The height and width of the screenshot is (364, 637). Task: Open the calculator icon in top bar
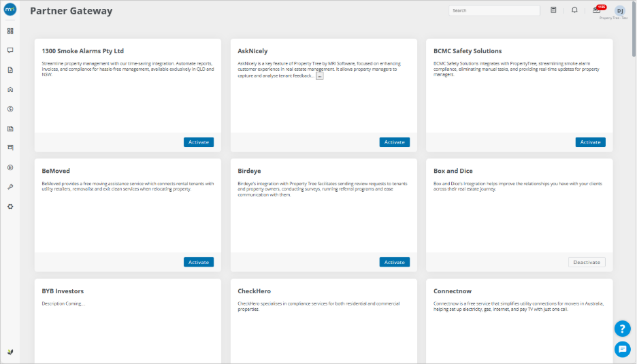tap(553, 10)
